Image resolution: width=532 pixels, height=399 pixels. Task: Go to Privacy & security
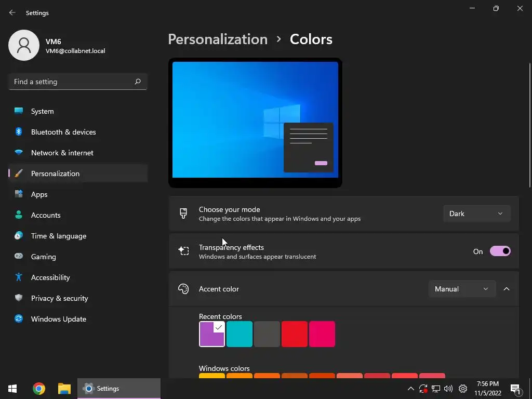pyautogui.click(x=78, y=298)
